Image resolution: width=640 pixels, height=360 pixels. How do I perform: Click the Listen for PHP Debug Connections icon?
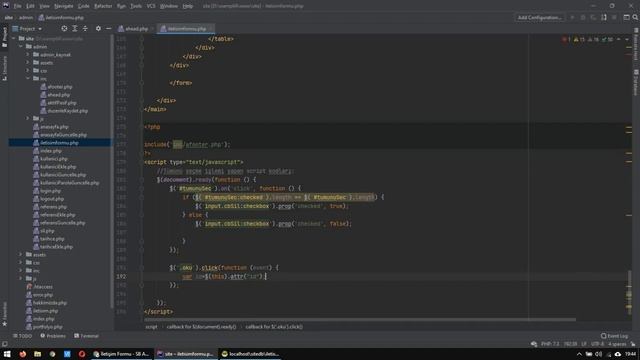(604, 18)
